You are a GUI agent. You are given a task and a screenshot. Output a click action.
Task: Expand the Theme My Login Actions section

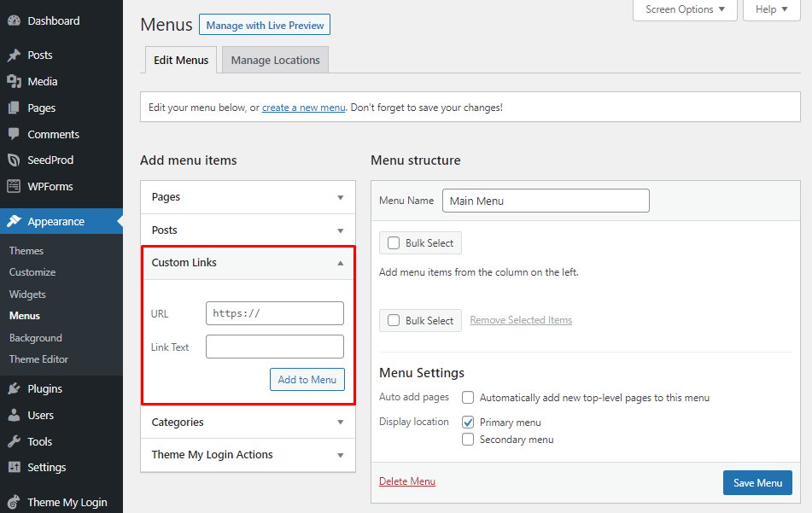248,454
